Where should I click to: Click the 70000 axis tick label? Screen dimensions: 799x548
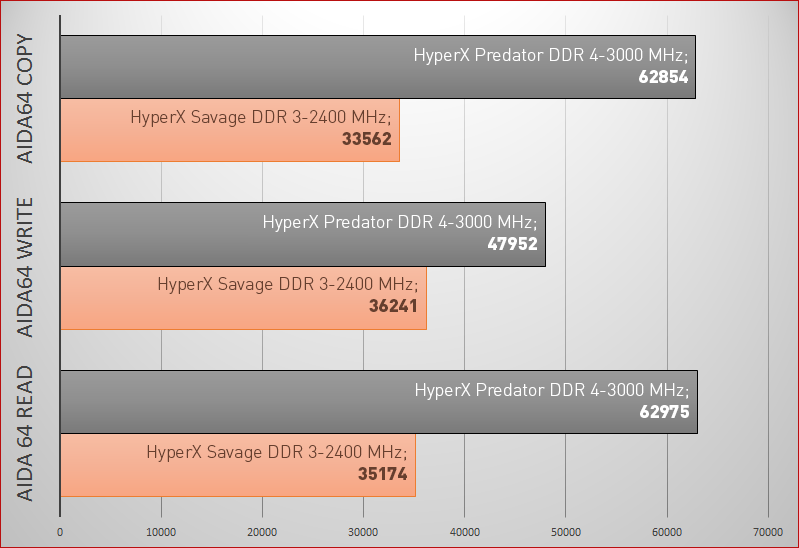(x=768, y=533)
